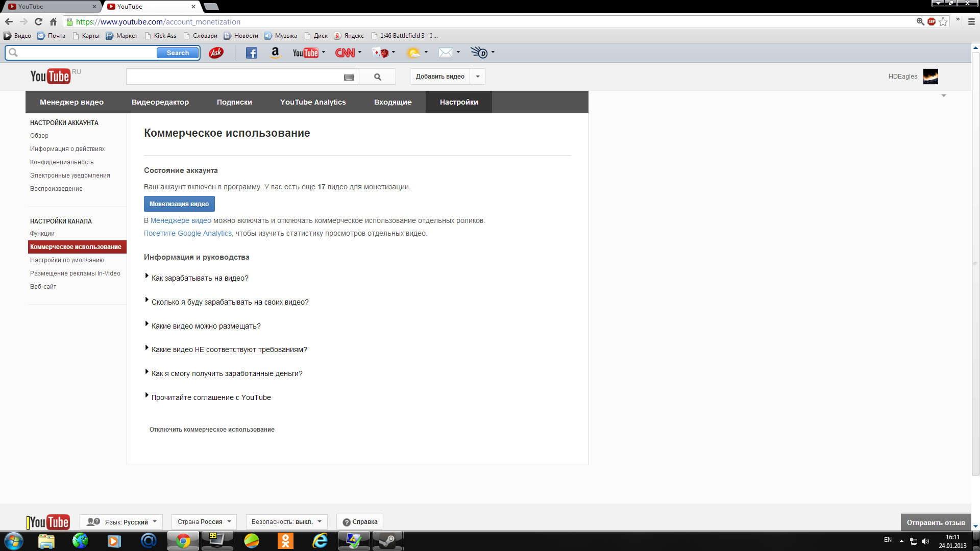Open Google Chrome from the taskbar
Screen dimensions: 980x551
point(183,541)
